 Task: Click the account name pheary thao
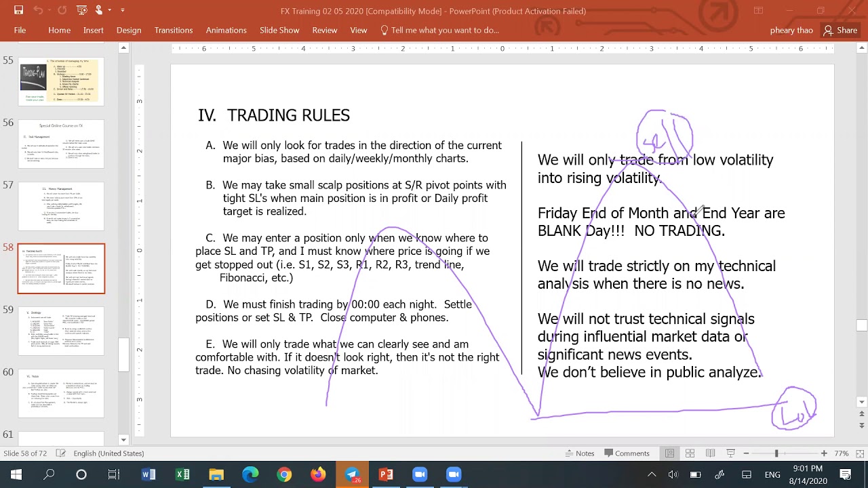click(x=791, y=30)
